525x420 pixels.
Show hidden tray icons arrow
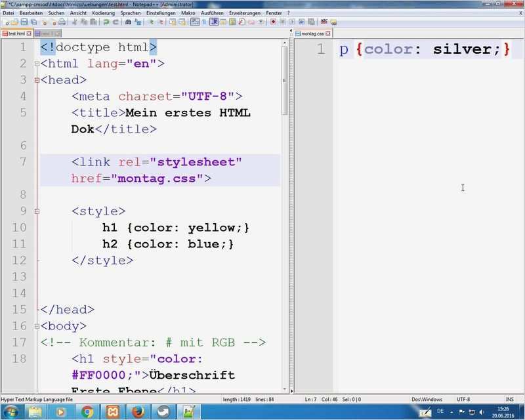[x=451, y=412]
